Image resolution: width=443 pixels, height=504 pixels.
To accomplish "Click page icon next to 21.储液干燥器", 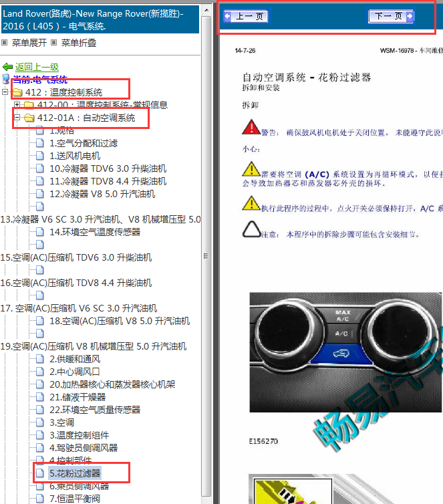I will (40, 397).
